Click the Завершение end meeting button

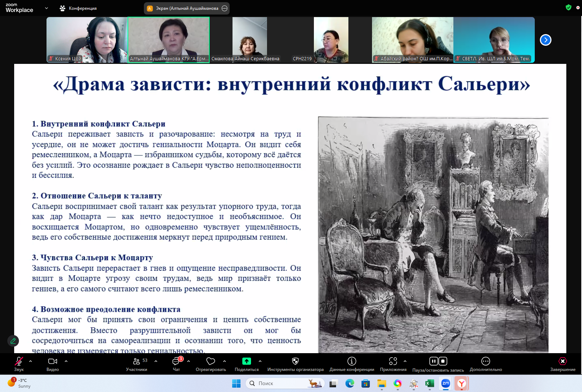[562, 362]
